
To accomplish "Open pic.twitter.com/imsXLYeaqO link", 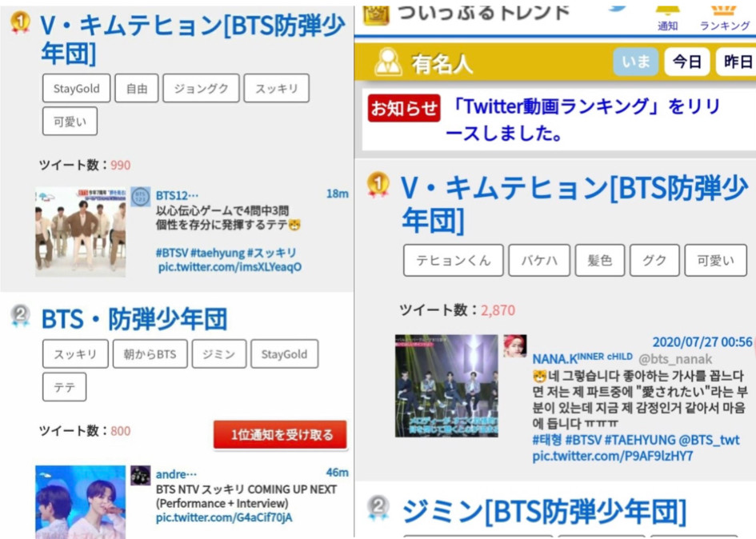I will click(230, 266).
